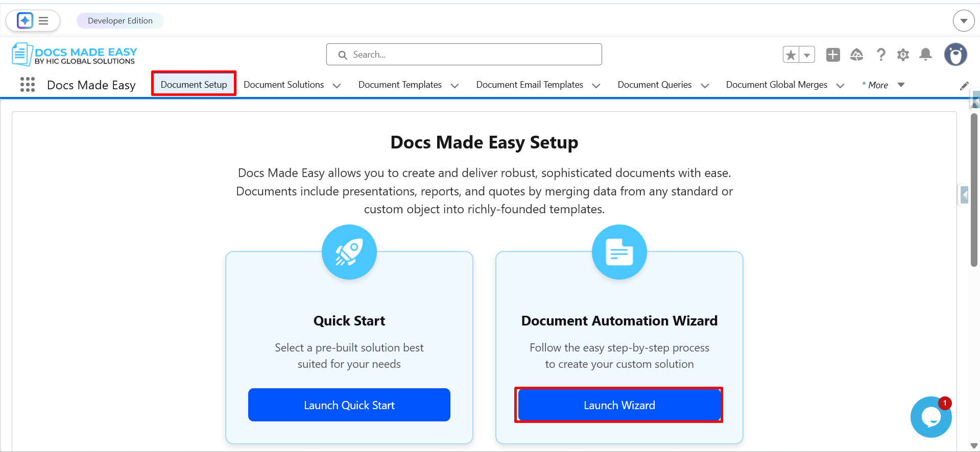The image size is (980, 452).
Task: Expand the Document Queries tab menu
Action: pos(705,86)
